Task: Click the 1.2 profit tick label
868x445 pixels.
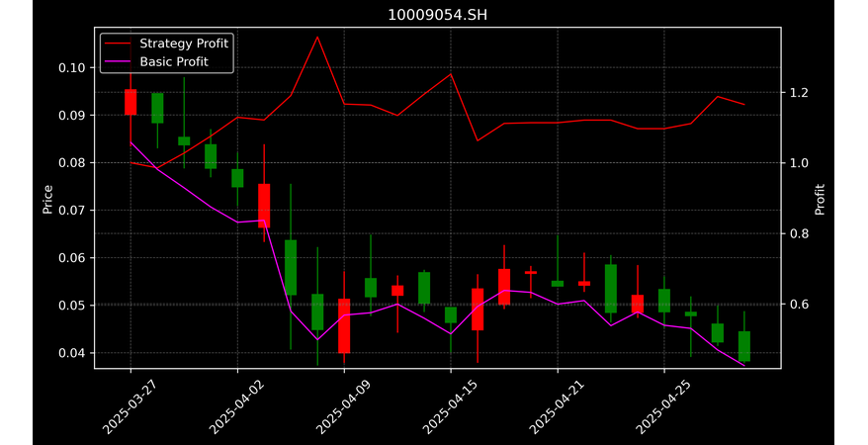Action: coord(798,92)
